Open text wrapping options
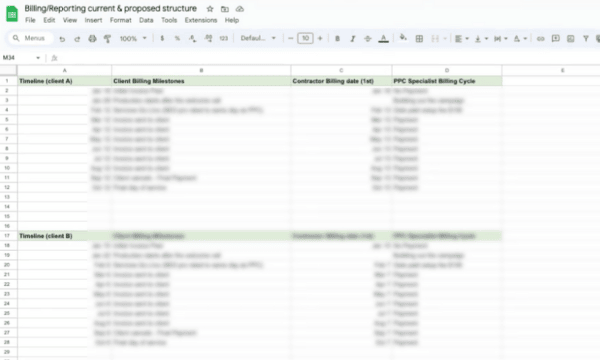 point(501,39)
